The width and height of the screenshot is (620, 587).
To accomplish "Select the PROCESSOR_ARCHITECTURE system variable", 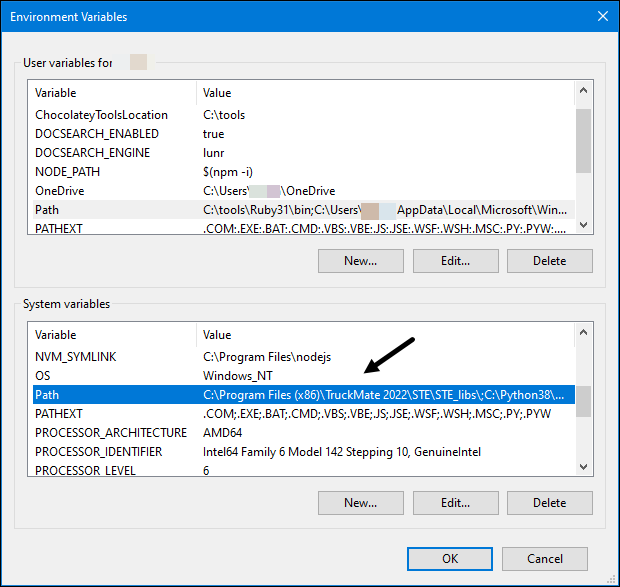I will coord(110,433).
